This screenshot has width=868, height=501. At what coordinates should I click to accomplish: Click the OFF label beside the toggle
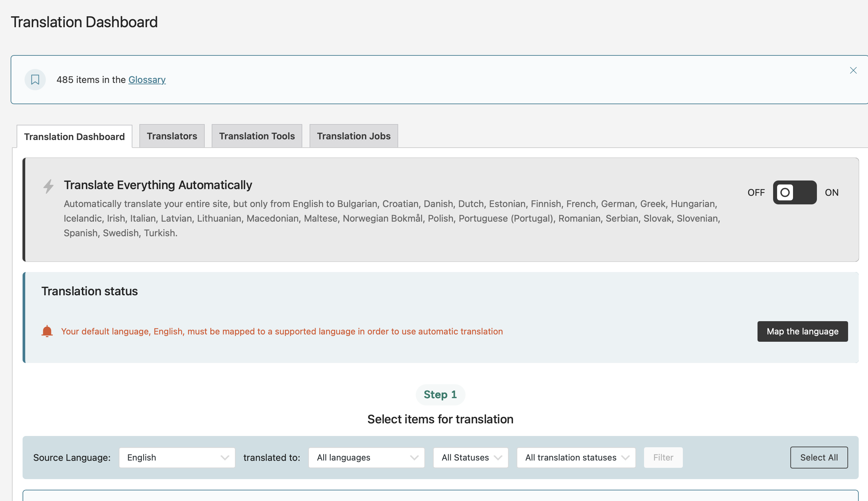click(756, 192)
